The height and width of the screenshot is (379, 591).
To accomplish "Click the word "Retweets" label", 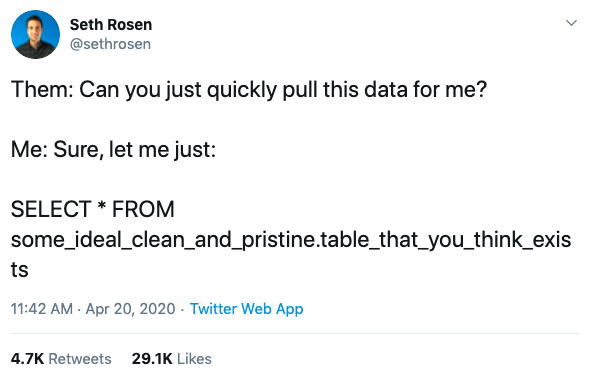I will pos(80,359).
